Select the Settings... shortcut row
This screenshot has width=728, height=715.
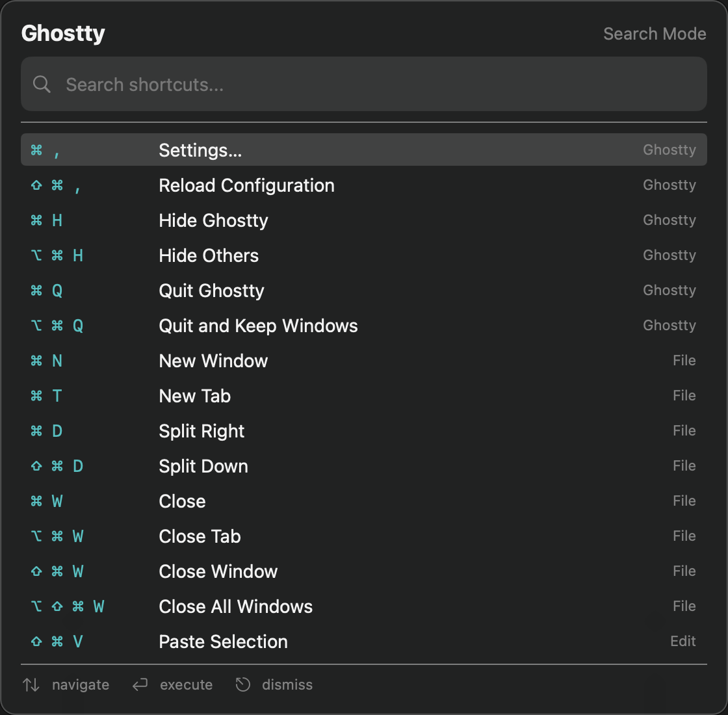click(x=363, y=150)
